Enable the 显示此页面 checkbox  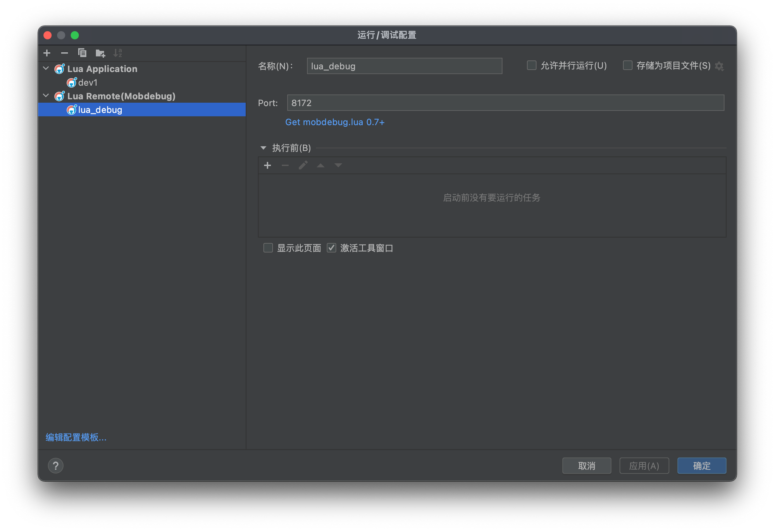268,248
